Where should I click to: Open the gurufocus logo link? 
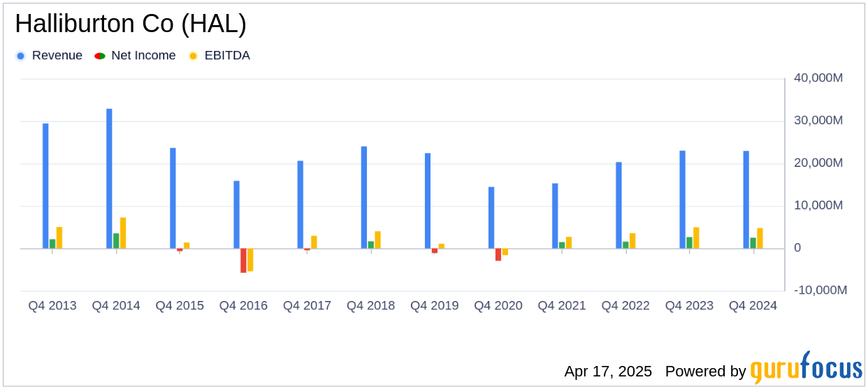click(806, 368)
